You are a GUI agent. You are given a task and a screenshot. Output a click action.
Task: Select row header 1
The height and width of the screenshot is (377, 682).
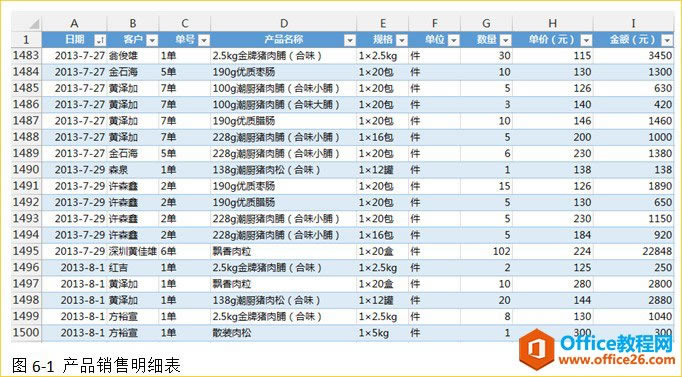pyautogui.click(x=26, y=40)
